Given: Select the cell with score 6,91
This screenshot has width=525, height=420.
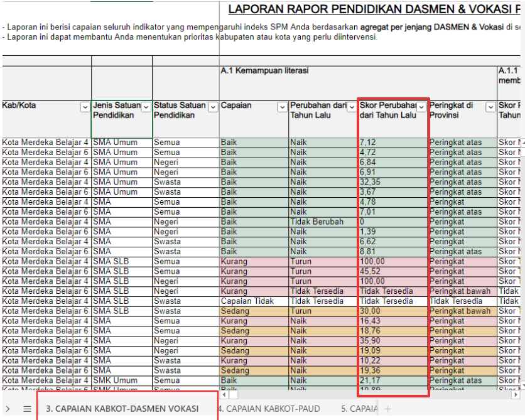Looking at the screenshot, I should point(393,173).
